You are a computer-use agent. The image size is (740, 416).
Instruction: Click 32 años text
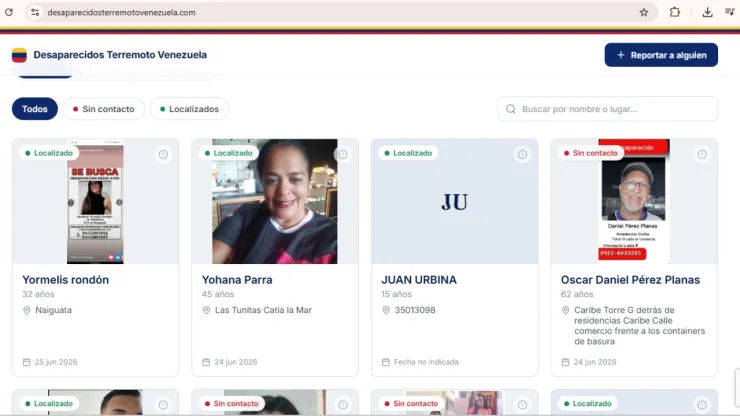pyautogui.click(x=38, y=294)
